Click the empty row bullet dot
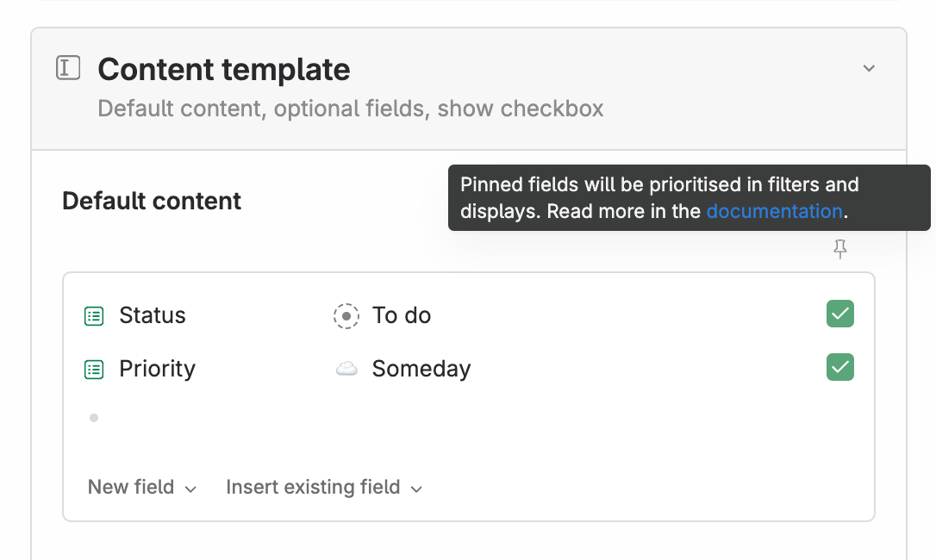 tap(94, 418)
